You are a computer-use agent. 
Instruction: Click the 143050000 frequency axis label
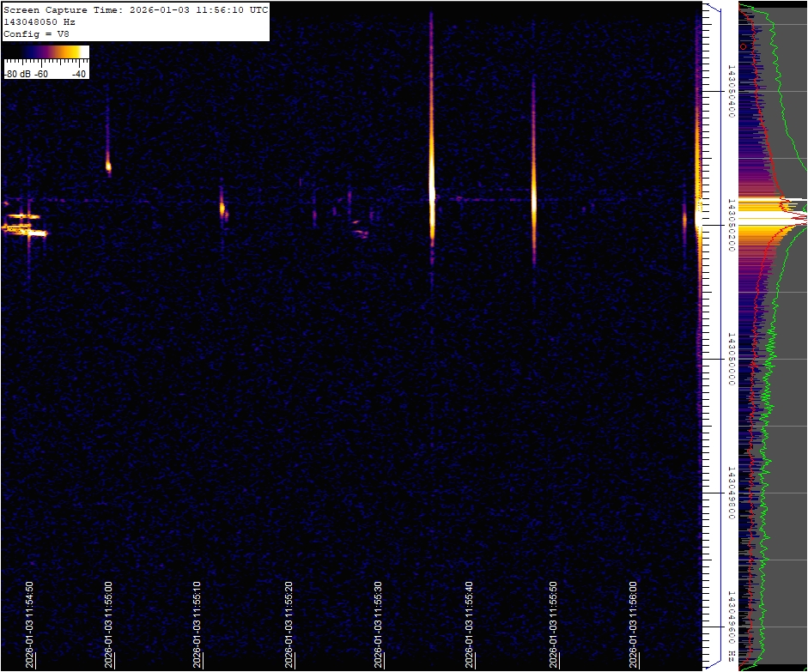(x=730, y=359)
